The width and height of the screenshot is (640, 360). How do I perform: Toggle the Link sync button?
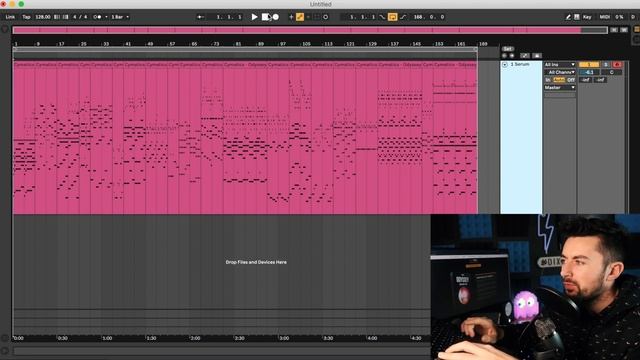point(10,17)
